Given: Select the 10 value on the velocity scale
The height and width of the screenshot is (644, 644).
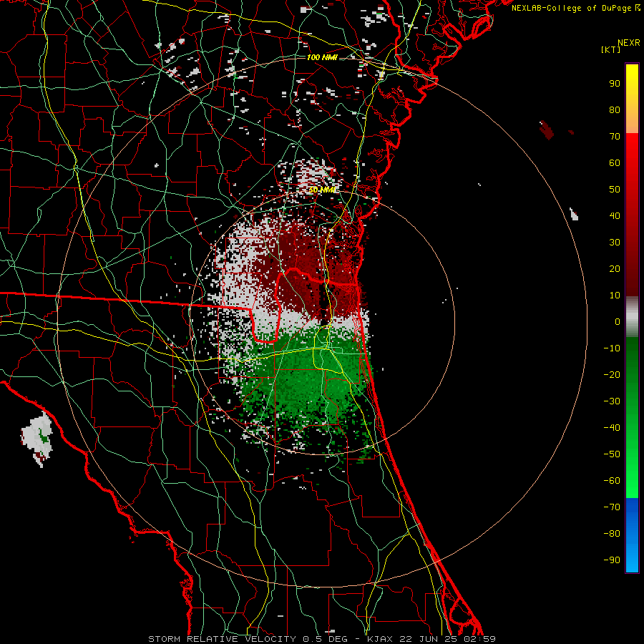Looking at the screenshot, I should 615,296.
